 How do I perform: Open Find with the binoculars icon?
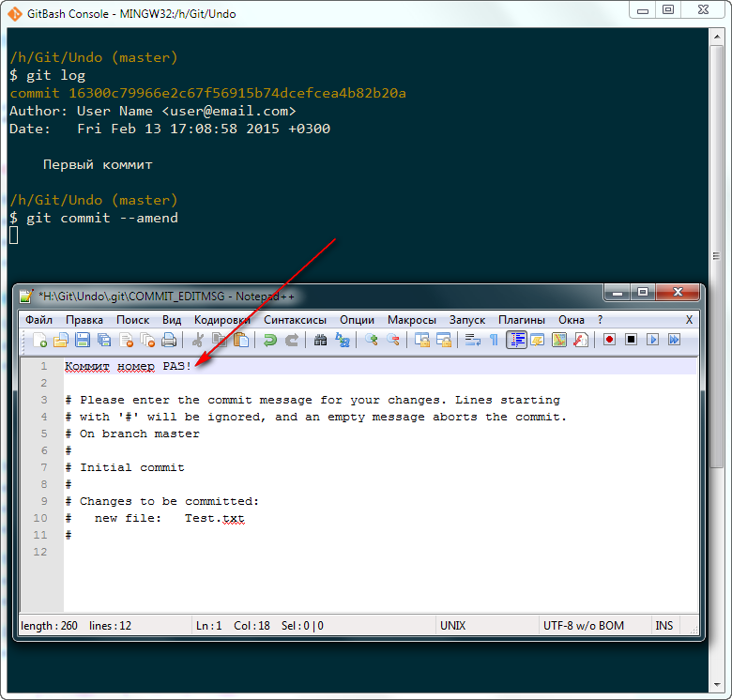pyautogui.click(x=320, y=340)
